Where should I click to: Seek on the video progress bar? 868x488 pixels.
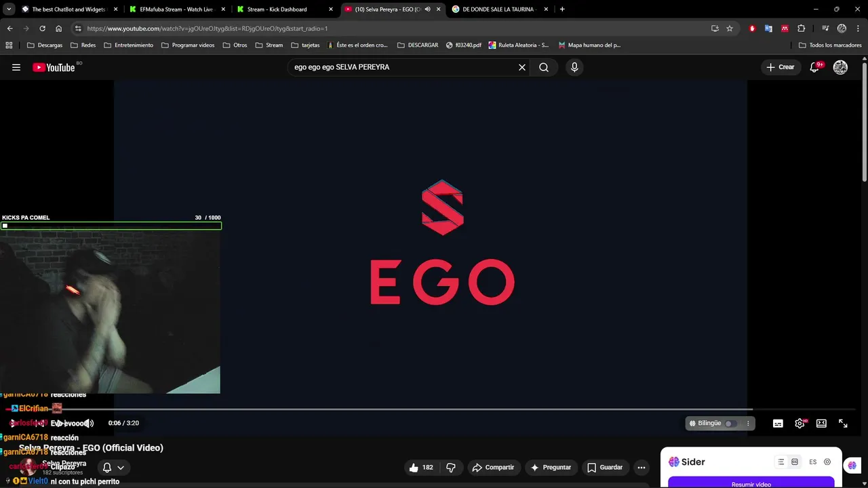pyautogui.click(x=434, y=409)
